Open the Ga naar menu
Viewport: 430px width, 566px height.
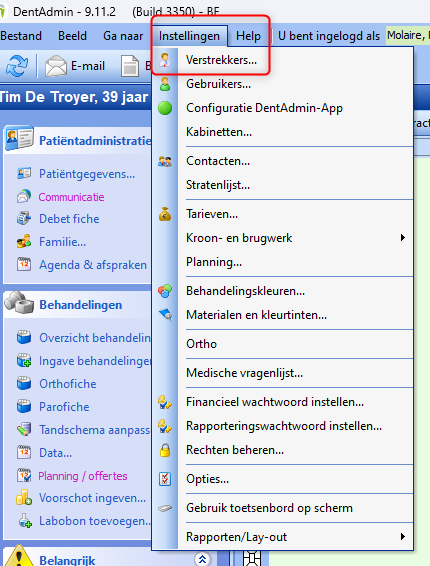123,36
